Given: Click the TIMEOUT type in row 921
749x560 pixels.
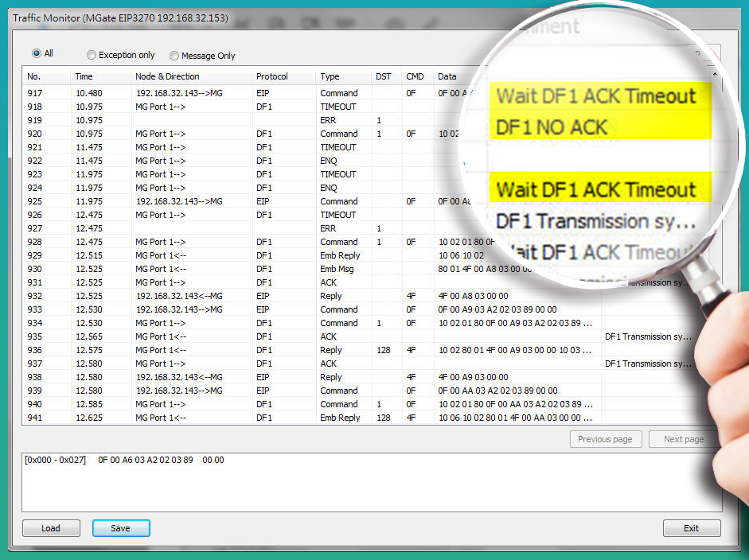Looking at the screenshot, I should coord(338,147).
